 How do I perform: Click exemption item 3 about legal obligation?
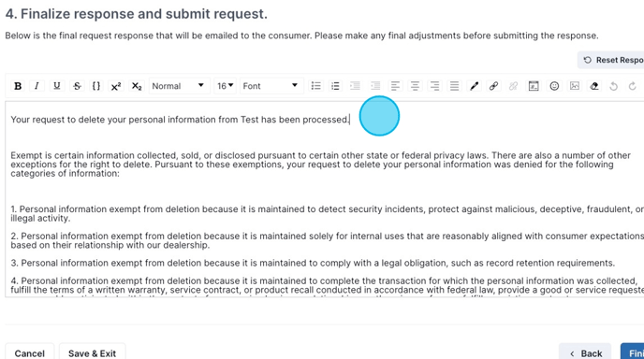click(x=313, y=263)
